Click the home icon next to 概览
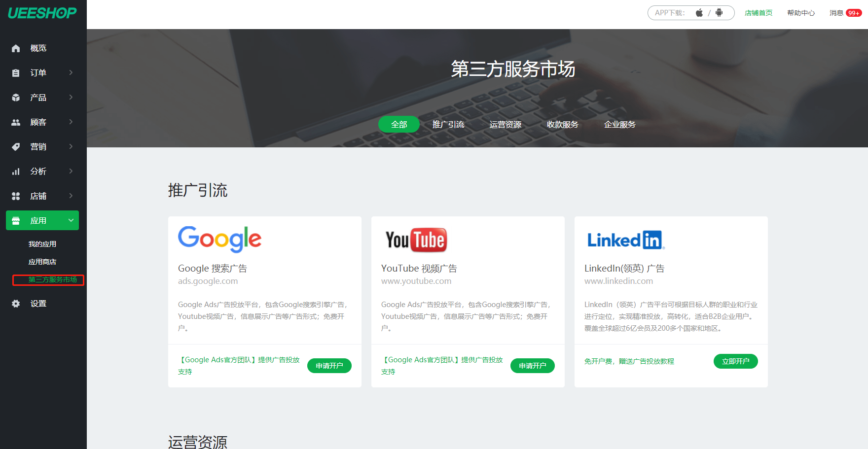Screen dimensions: 868x449 coord(16,48)
